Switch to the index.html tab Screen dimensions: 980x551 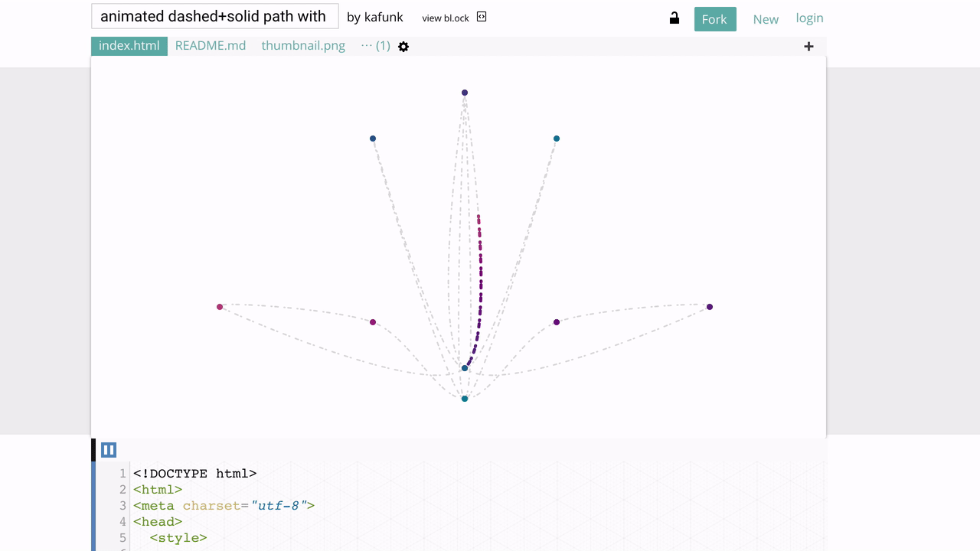129,46
